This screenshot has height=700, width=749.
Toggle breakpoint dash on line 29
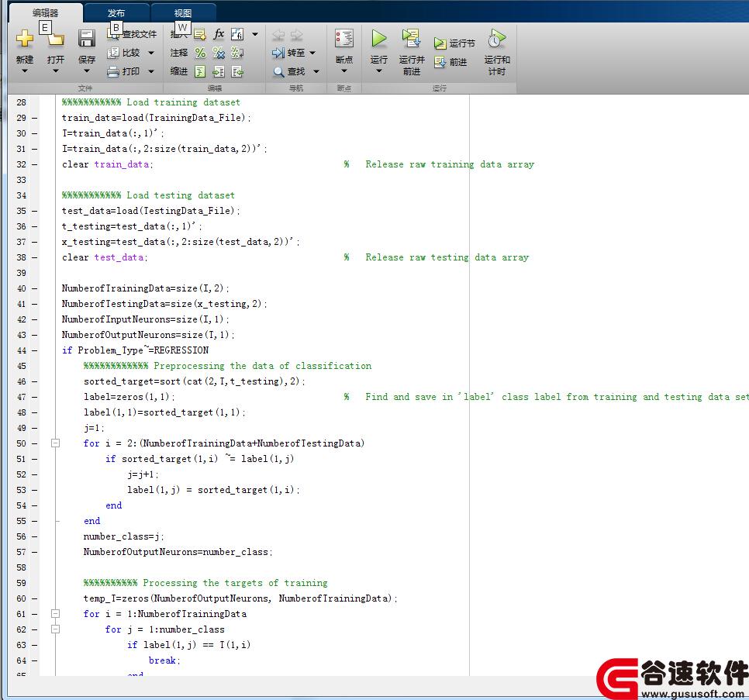pos(34,118)
